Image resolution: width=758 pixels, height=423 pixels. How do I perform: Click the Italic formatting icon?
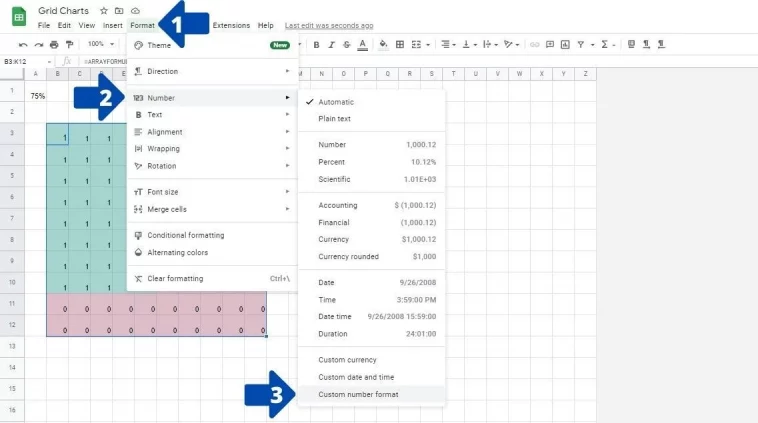[332, 44]
